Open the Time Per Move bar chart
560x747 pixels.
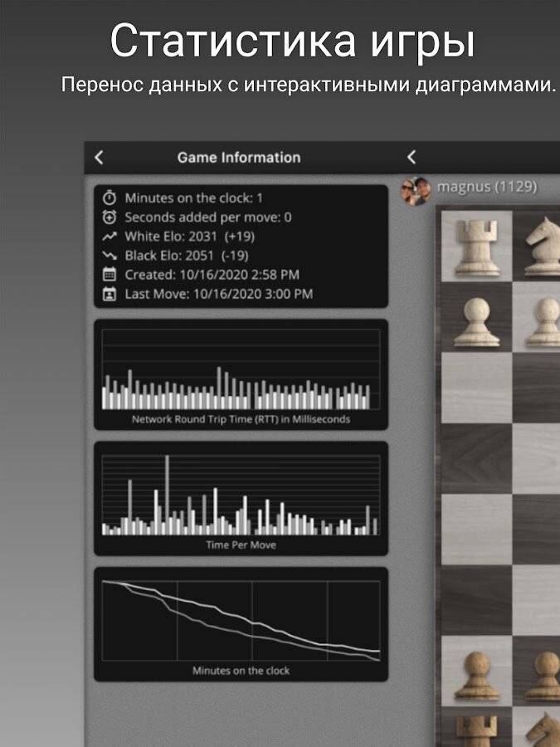point(241,498)
